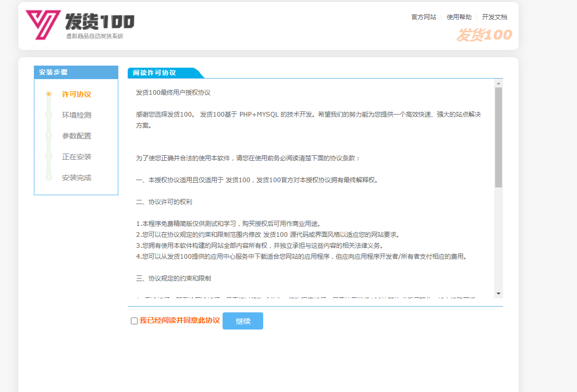
Task: Select 环境检测 step label in sidebar
Action: click(77, 115)
